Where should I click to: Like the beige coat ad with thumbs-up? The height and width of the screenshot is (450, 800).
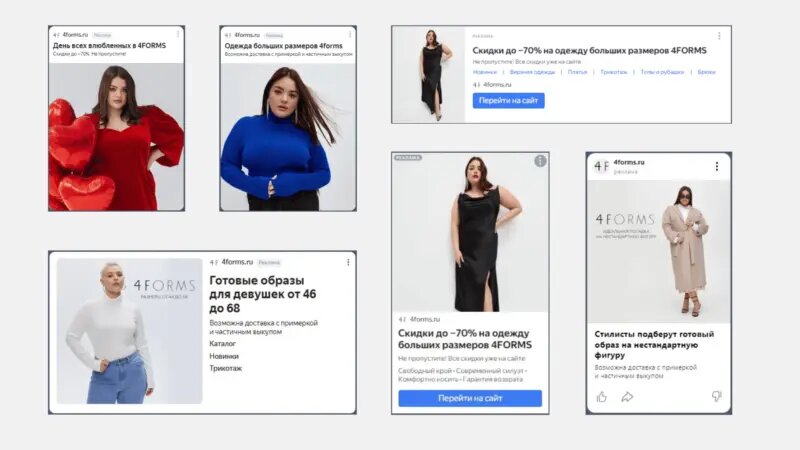(602, 397)
